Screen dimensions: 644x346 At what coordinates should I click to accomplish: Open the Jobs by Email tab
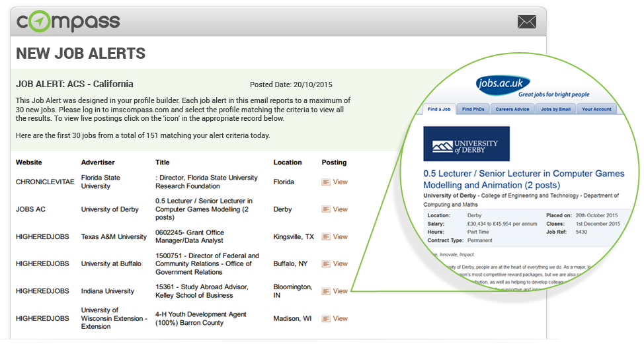pyautogui.click(x=555, y=109)
